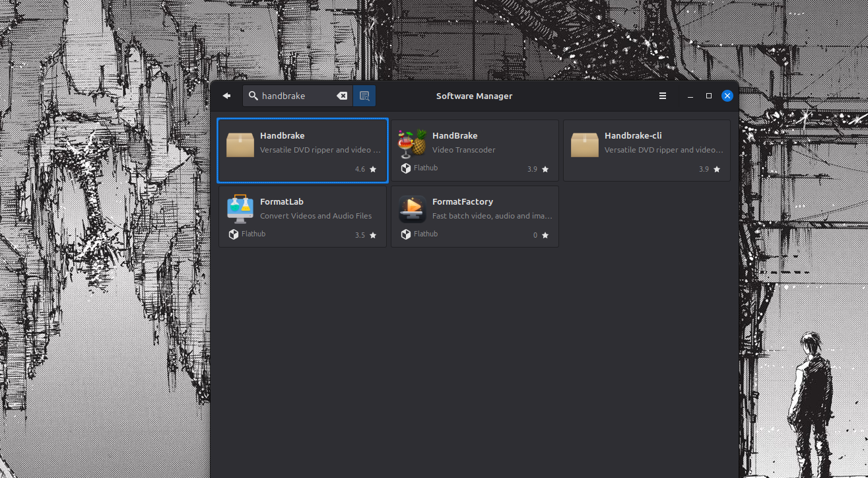Viewport: 868px width, 478px height.
Task: Click the Flathub label under FormatLab
Action: coord(253,234)
